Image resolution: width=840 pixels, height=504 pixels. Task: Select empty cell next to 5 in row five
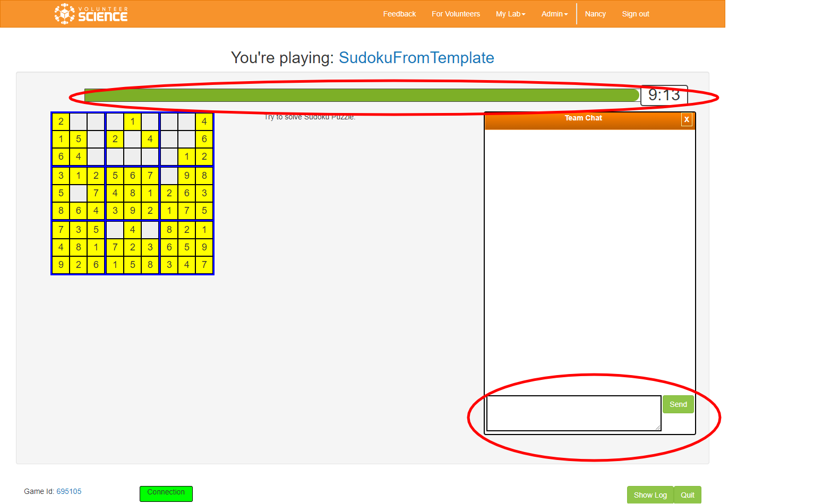(x=79, y=193)
